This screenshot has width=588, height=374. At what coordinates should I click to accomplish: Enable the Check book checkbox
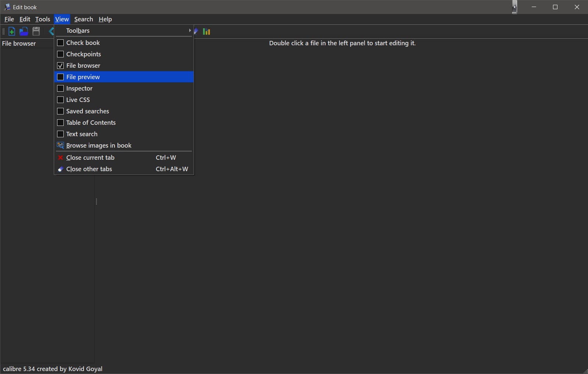61,43
